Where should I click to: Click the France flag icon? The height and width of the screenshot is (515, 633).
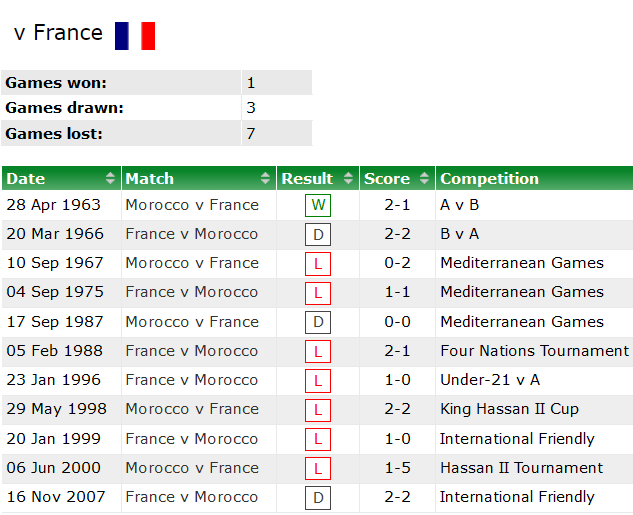(x=135, y=36)
